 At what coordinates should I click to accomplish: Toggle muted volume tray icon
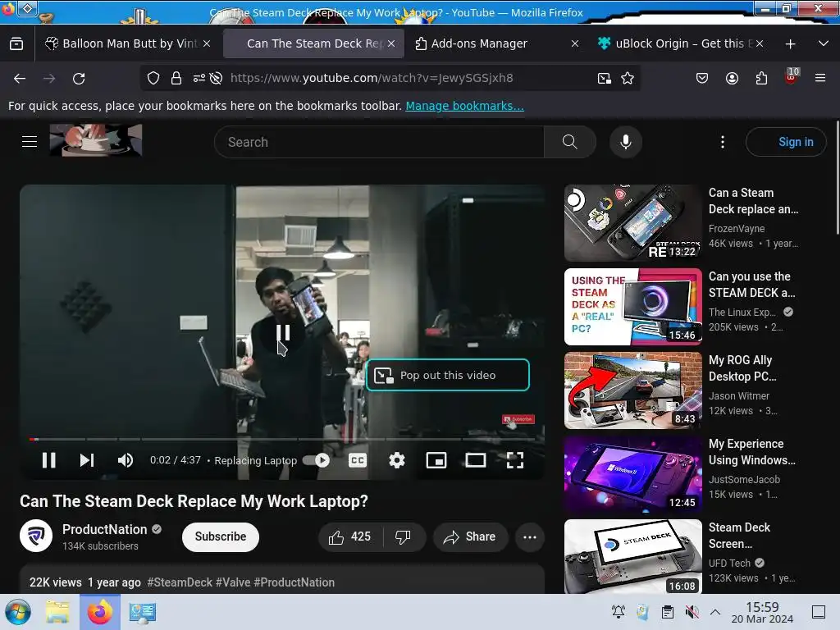click(692, 612)
